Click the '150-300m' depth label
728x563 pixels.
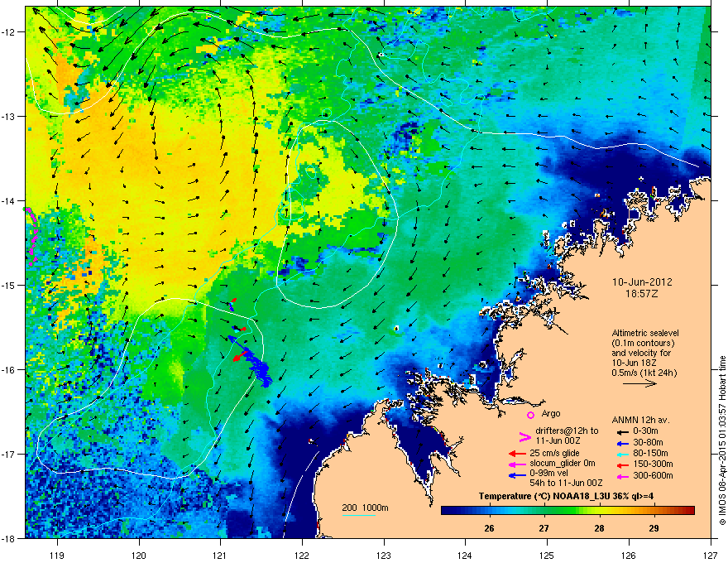(653, 464)
